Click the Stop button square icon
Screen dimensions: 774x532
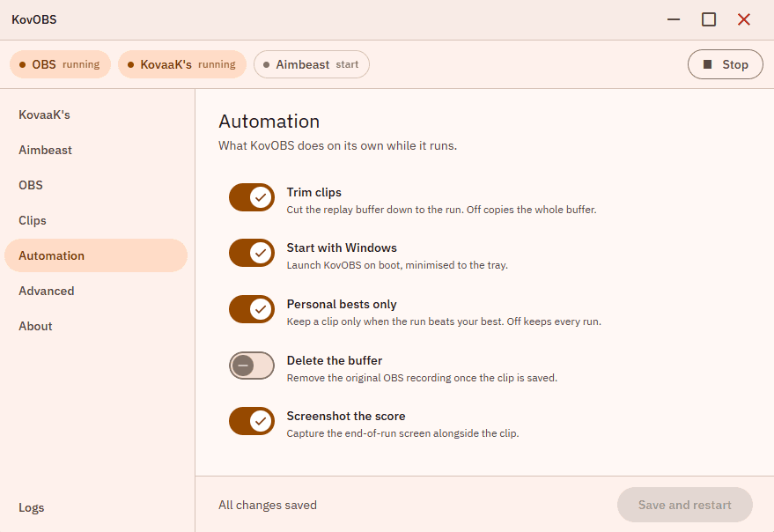pos(707,64)
